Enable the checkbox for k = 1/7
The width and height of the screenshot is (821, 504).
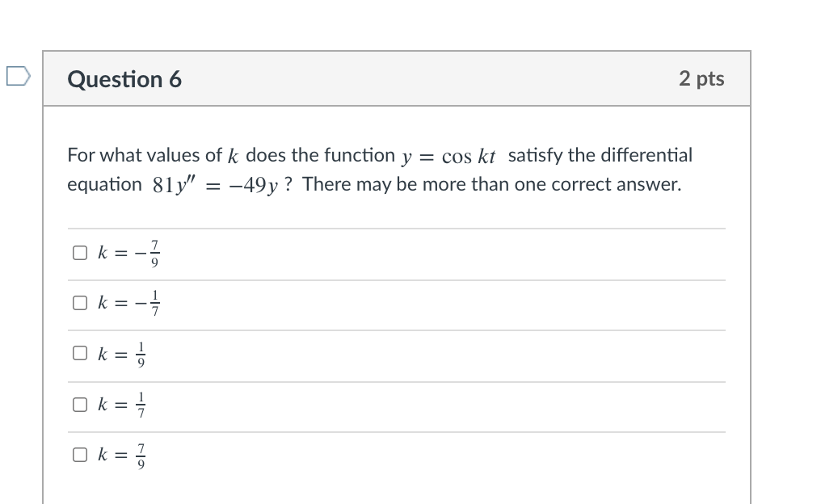(x=79, y=405)
